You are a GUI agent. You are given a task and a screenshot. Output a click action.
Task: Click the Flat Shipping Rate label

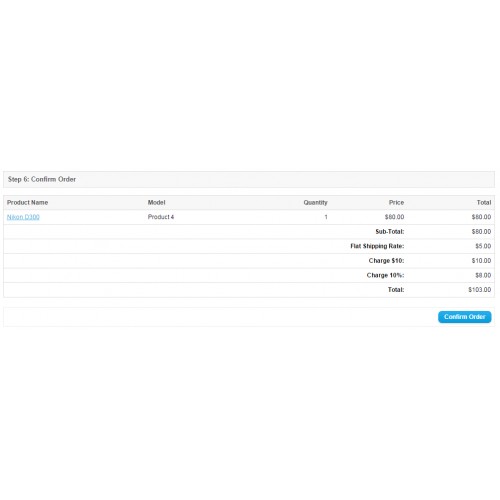(377, 246)
